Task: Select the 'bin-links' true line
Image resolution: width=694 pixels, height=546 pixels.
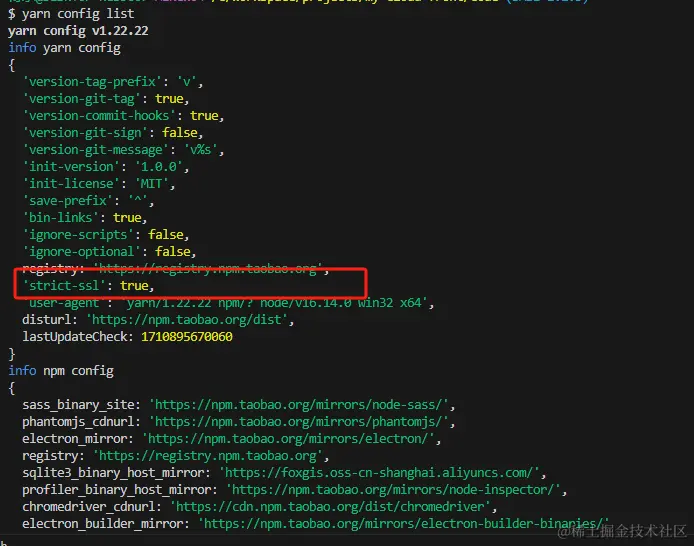Action: 85,218
